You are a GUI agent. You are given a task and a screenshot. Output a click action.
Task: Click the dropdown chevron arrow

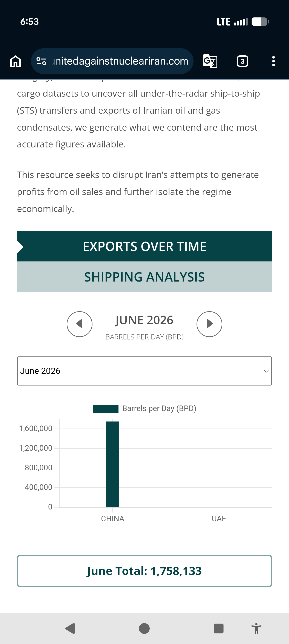click(266, 371)
